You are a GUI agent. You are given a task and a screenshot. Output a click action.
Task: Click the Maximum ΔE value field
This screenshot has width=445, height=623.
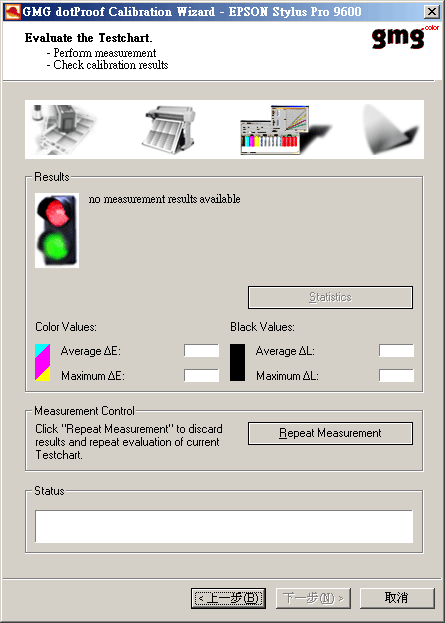pos(201,375)
